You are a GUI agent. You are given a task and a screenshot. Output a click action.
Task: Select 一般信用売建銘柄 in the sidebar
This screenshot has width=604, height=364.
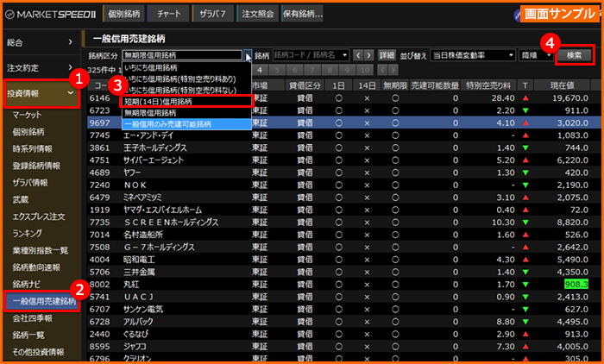[41, 301]
